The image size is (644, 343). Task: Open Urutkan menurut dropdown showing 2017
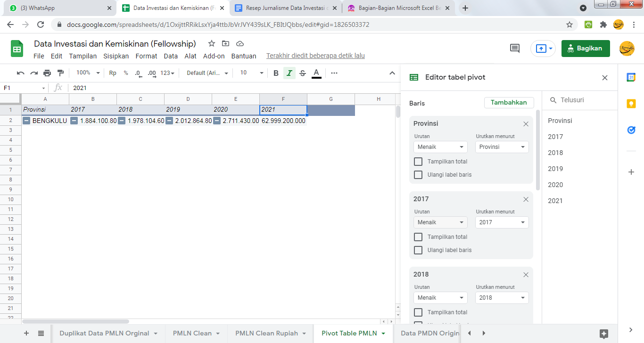pyautogui.click(x=502, y=222)
